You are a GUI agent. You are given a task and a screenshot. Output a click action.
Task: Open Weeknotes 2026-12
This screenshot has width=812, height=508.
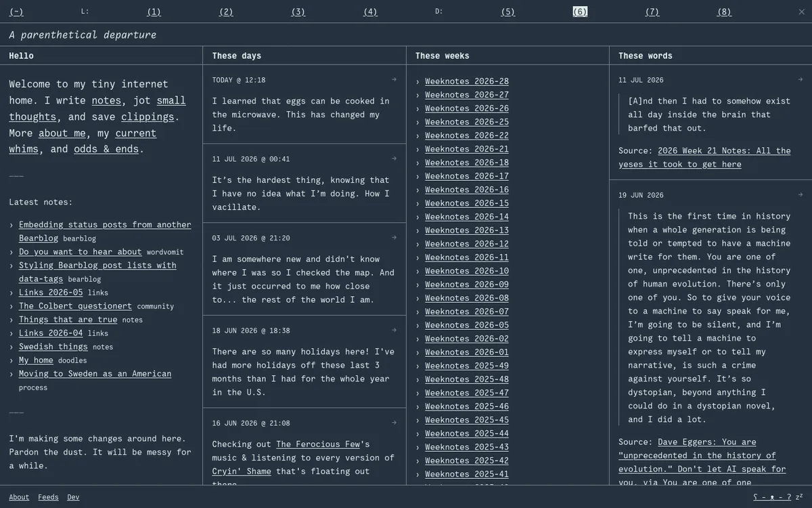click(467, 243)
